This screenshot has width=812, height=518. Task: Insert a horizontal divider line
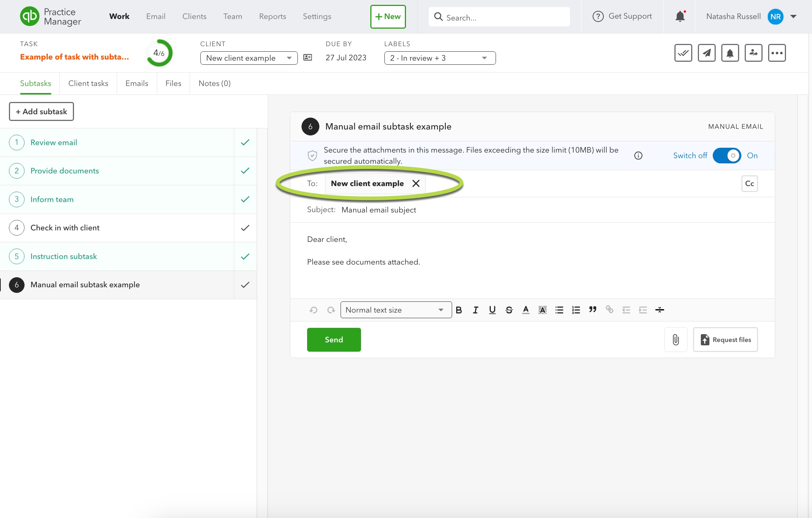tap(660, 310)
